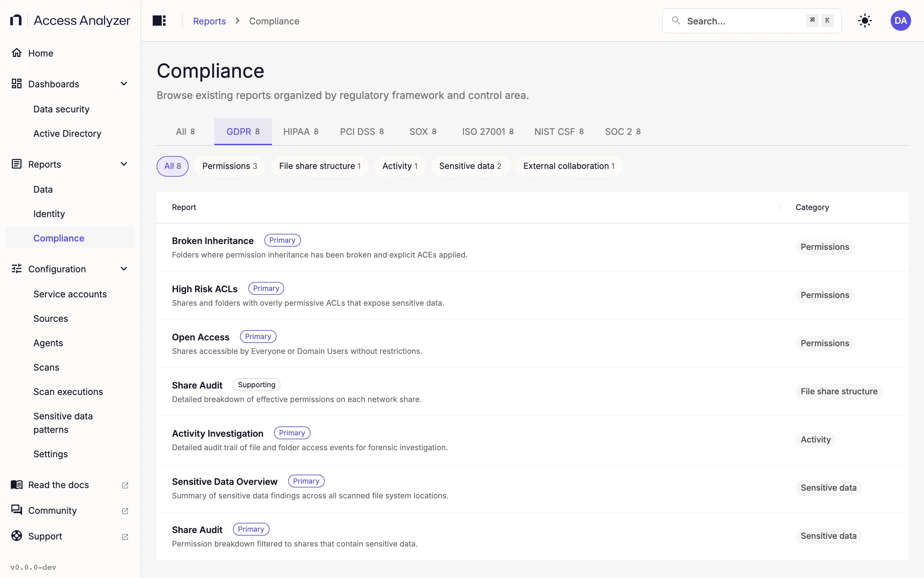Image resolution: width=924 pixels, height=578 pixels.
Task: Click the Home house icon
Action: pos(16,53)
